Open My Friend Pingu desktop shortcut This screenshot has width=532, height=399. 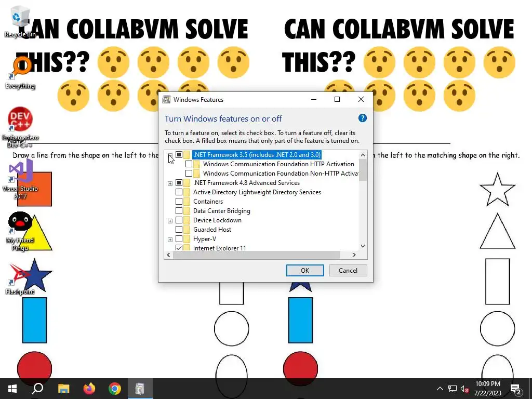[20, 231]
